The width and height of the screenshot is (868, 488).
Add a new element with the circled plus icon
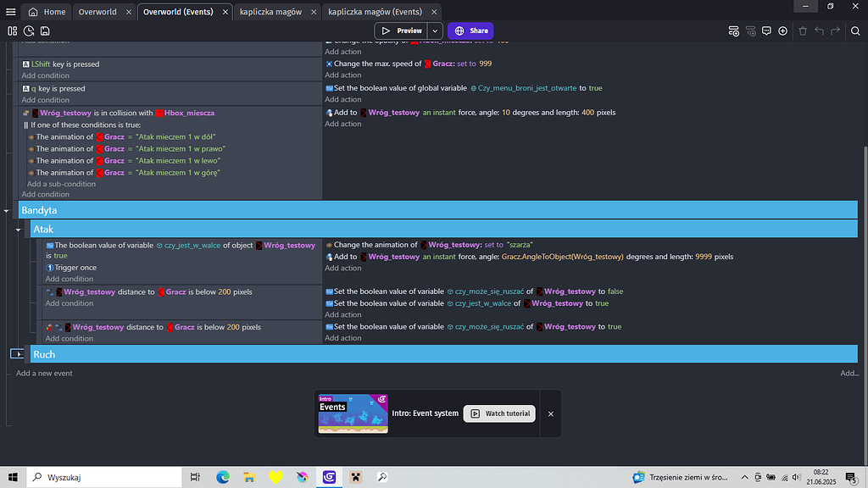coord(782,30)
